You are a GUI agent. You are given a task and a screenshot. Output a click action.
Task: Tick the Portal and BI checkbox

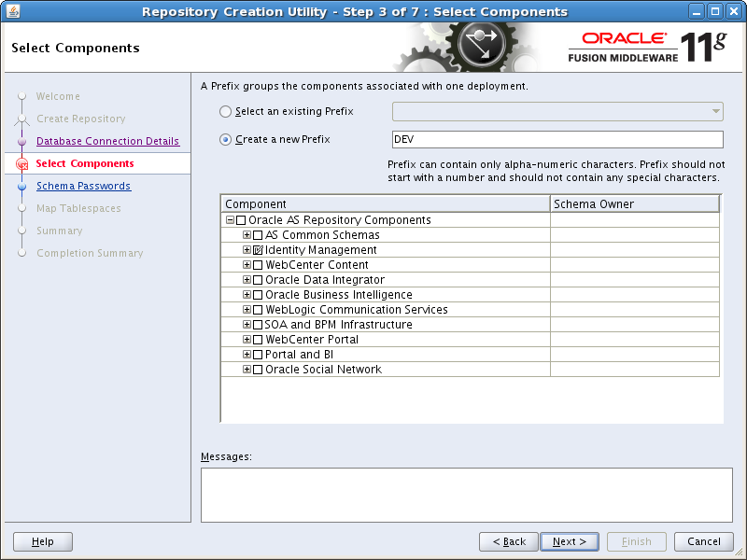(258, 355)
